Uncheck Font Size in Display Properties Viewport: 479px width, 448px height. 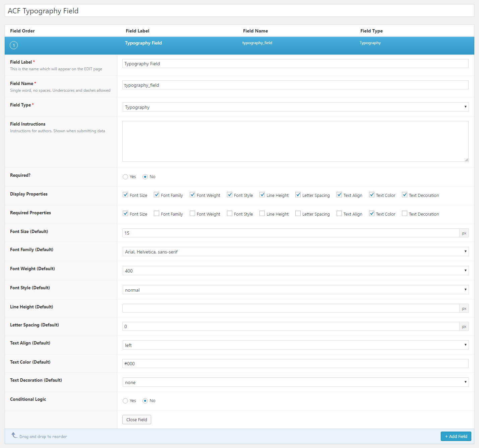point(125,195)
